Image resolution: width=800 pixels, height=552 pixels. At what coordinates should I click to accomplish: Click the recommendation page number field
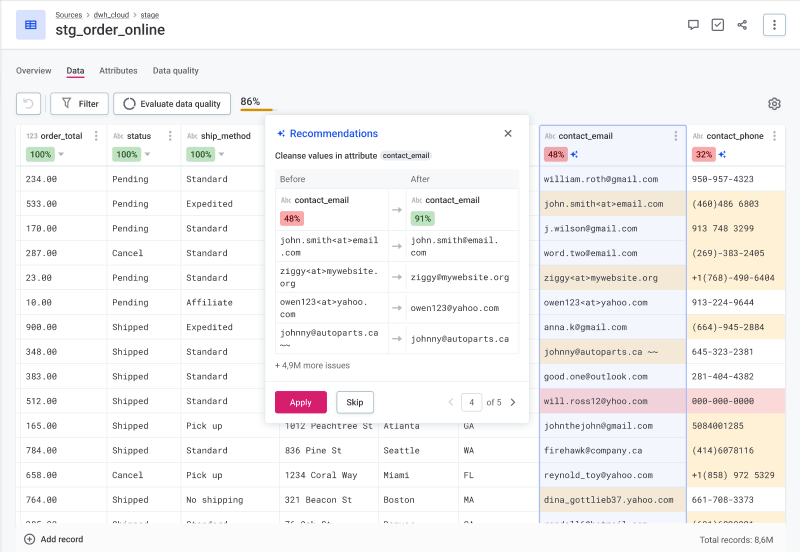tap(470, 402)
